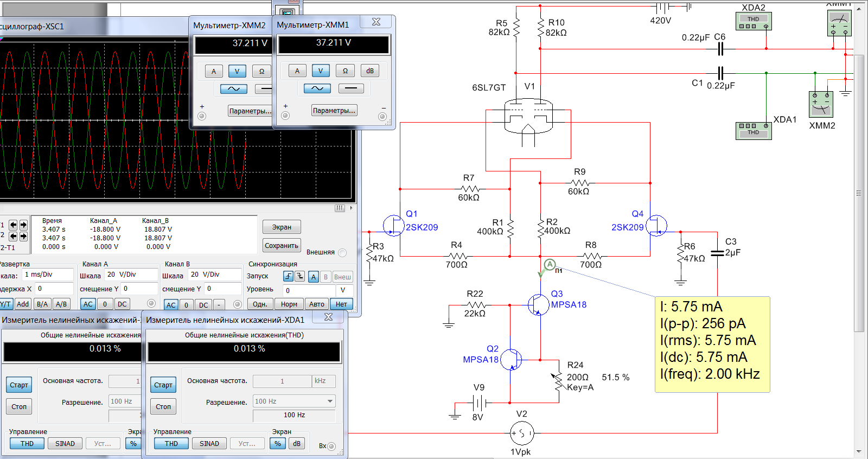
Task: Select the C1 0.22µF capacitor symbol
Action: coord(720,73)
